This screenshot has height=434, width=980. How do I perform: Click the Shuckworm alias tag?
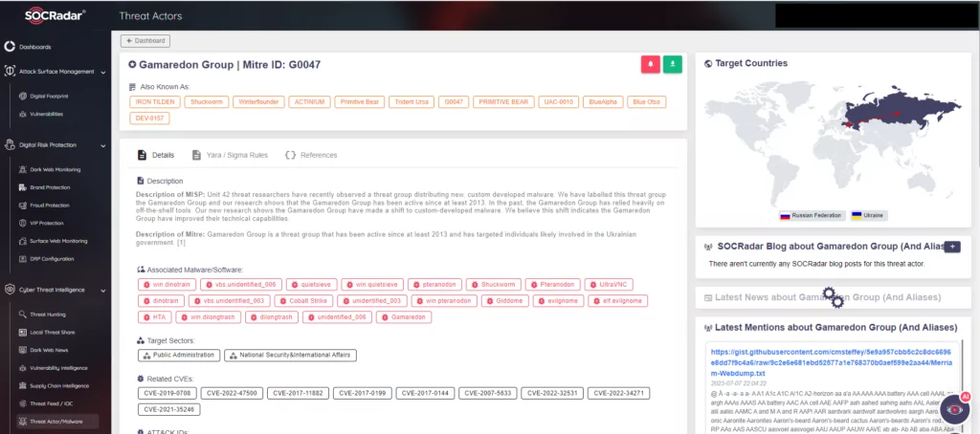(207, 101)
